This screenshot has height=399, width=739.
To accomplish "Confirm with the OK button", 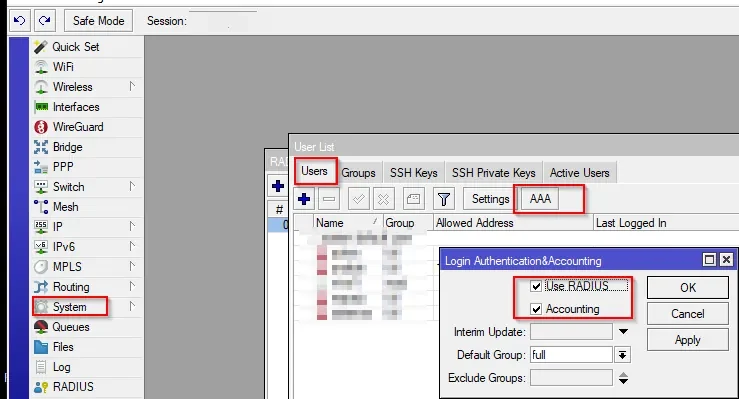I will (688, 287).
